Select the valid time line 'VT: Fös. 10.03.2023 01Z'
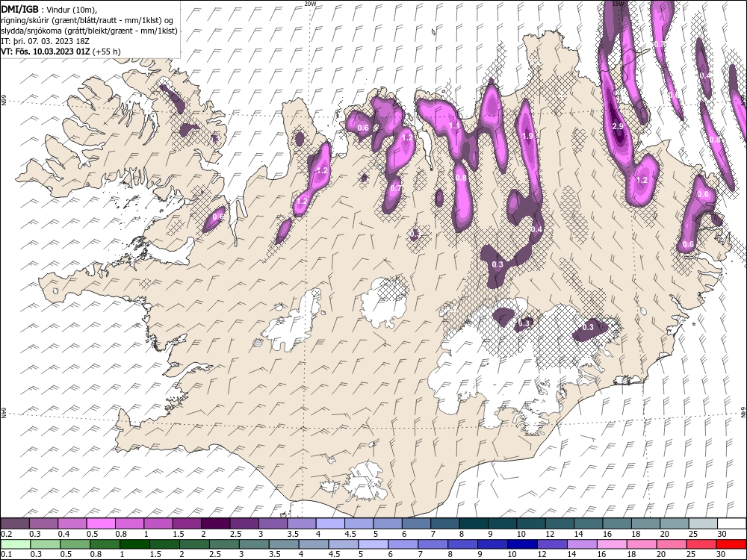 point(46,52)
